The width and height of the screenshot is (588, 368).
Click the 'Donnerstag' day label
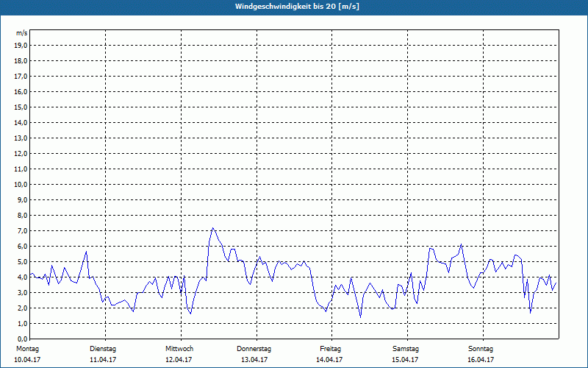254,349
